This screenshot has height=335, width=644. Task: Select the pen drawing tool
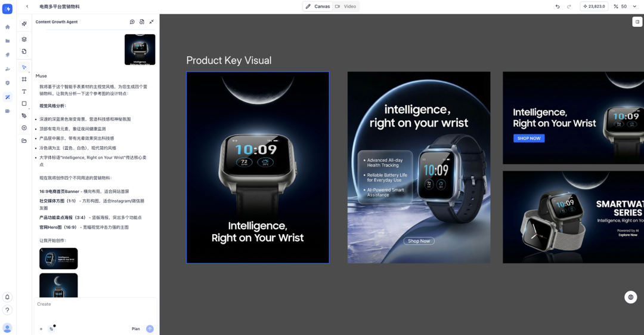pyautogui.click(x=24, y=116)
